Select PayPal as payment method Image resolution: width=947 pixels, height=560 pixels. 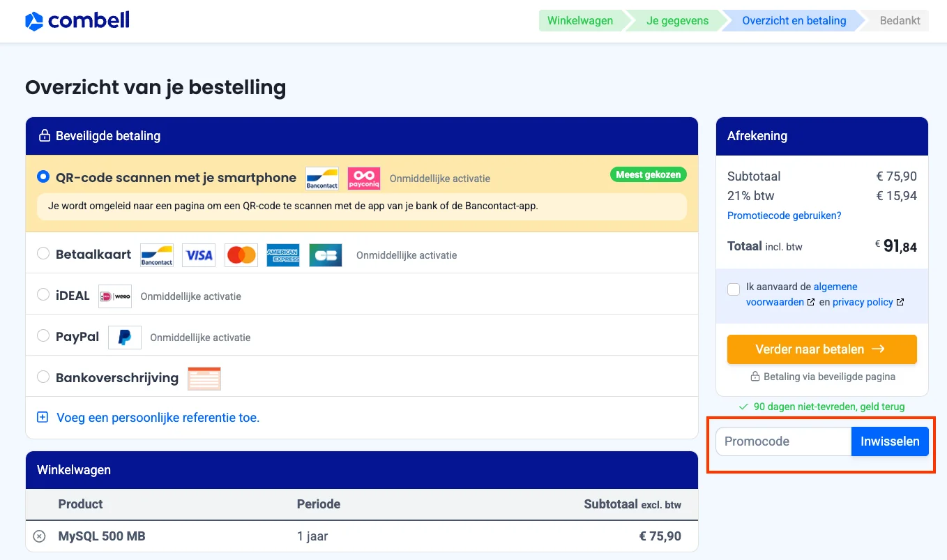43,336
